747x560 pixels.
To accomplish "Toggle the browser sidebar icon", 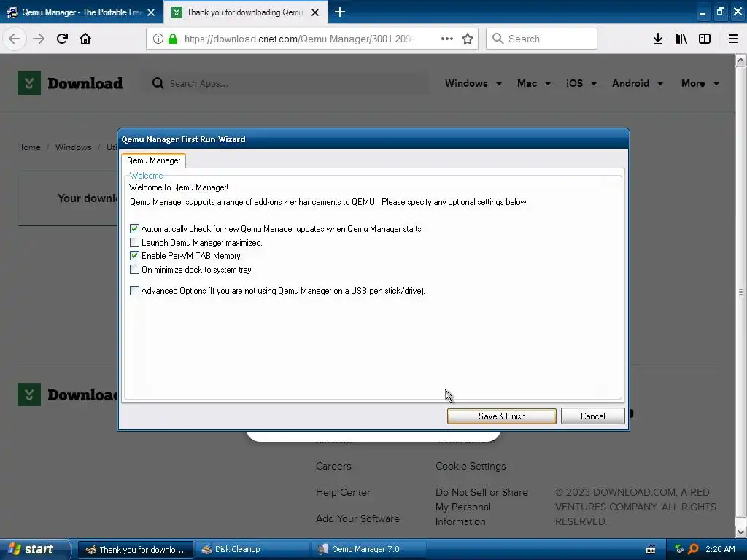I will 705,39.
